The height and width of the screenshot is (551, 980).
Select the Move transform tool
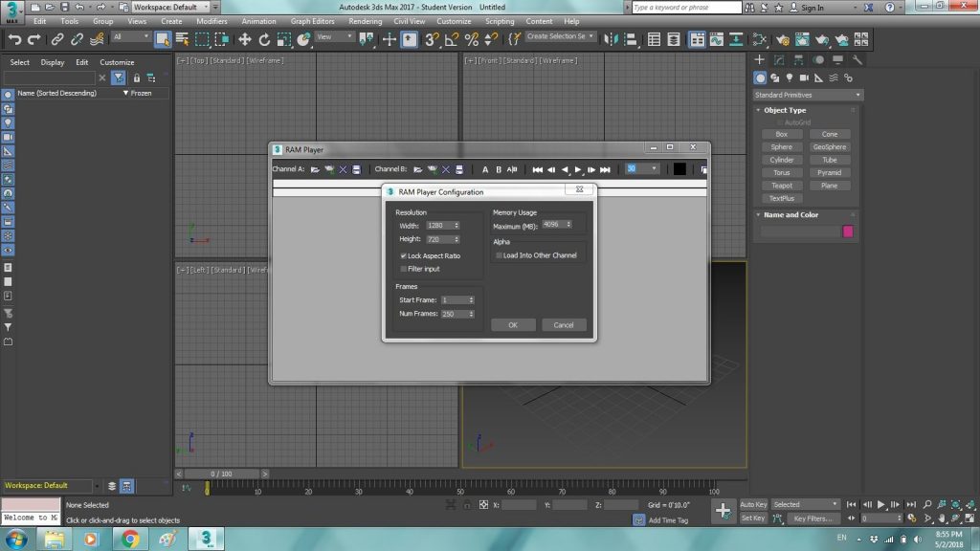coord(244,39)
